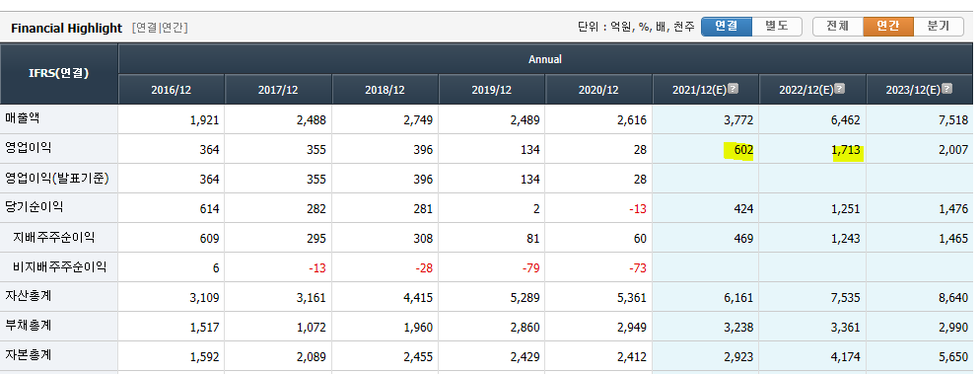The height and width of the screenshot is (374, 980).
Task: Click the 매출액 row label
Action: [23, 118]
